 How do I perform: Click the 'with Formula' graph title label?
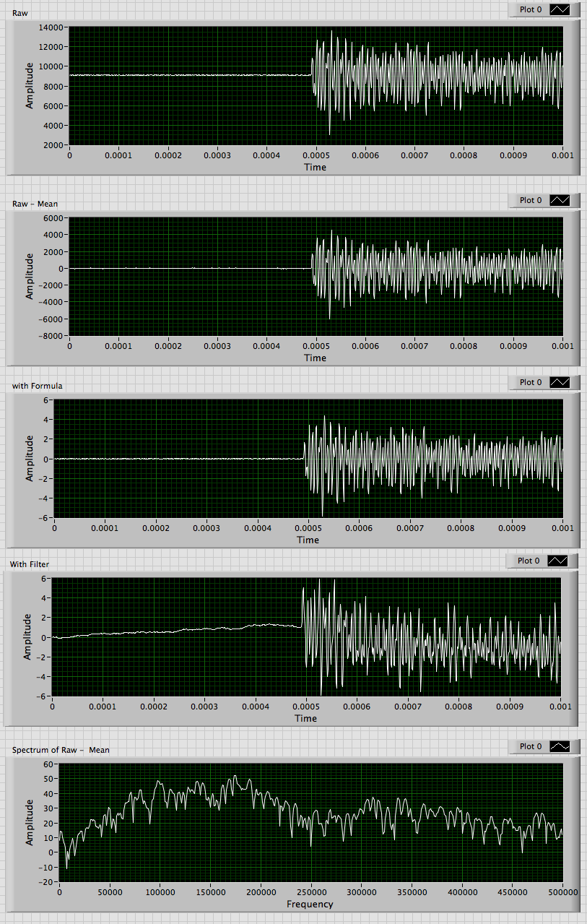(38, 386)
